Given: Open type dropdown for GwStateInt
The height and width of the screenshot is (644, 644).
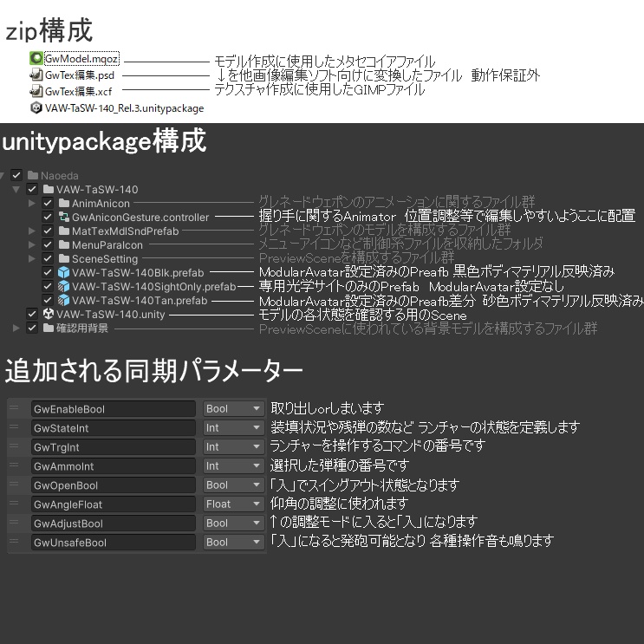Looking at the screenshot, I should [233, 427].
